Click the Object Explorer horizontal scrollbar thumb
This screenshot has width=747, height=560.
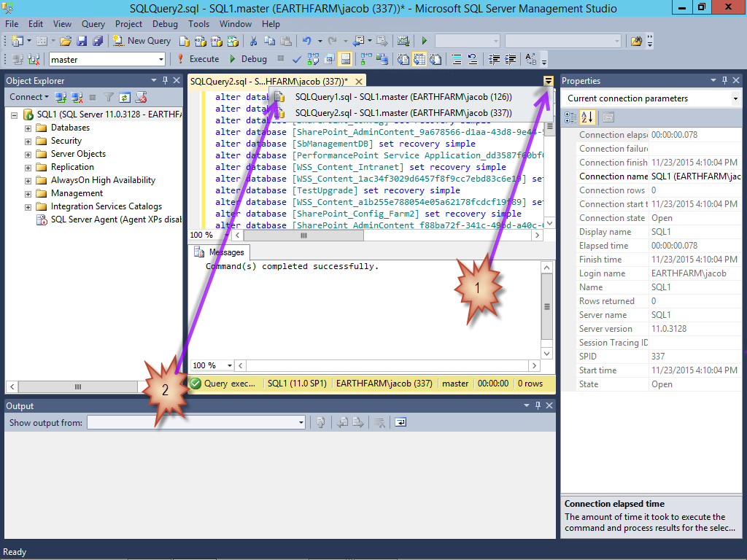coord(77,386)
